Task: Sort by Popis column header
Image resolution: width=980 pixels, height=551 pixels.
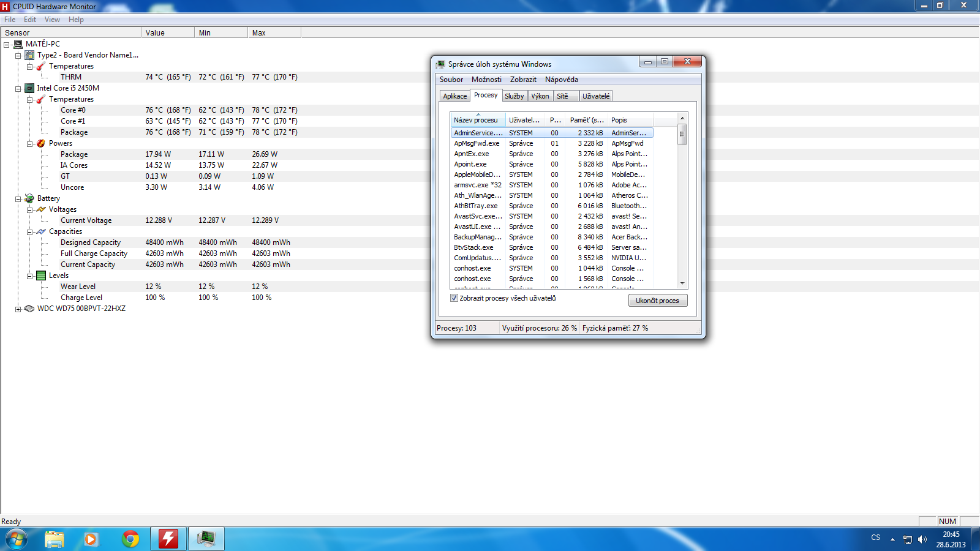Action: coord(631,120)
